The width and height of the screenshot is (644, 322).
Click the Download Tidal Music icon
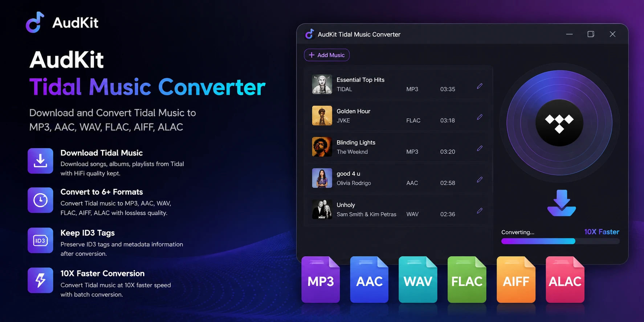(x=40, y=161)
